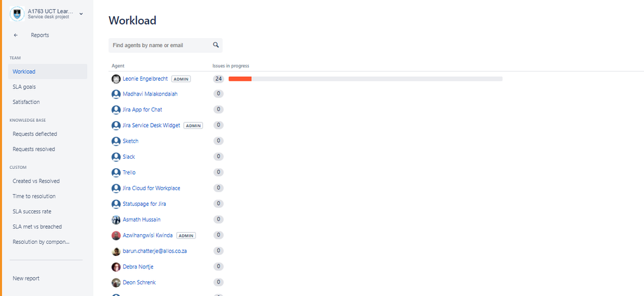The height and width of the screenshot is (296, 644).
Task: Click the Workload page heading
Action: coord(132,21)
